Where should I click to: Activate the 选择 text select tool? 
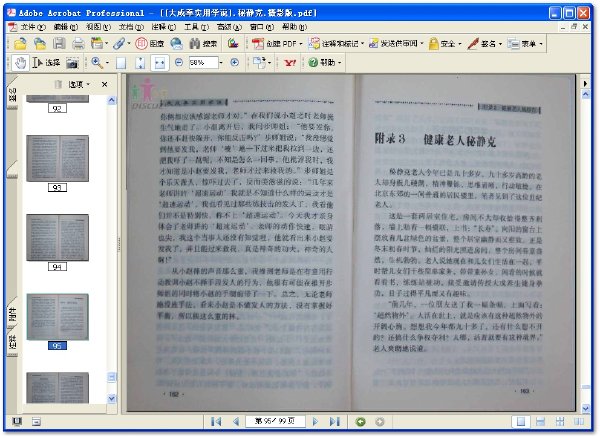click(x=46, y=63)
